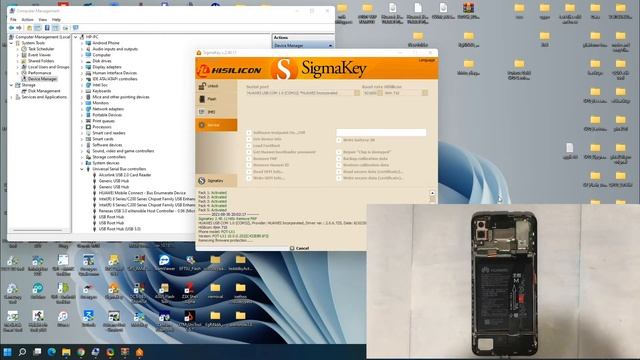
Task: Select Shared Folders in the console tree
Action: tap(41, 61)
